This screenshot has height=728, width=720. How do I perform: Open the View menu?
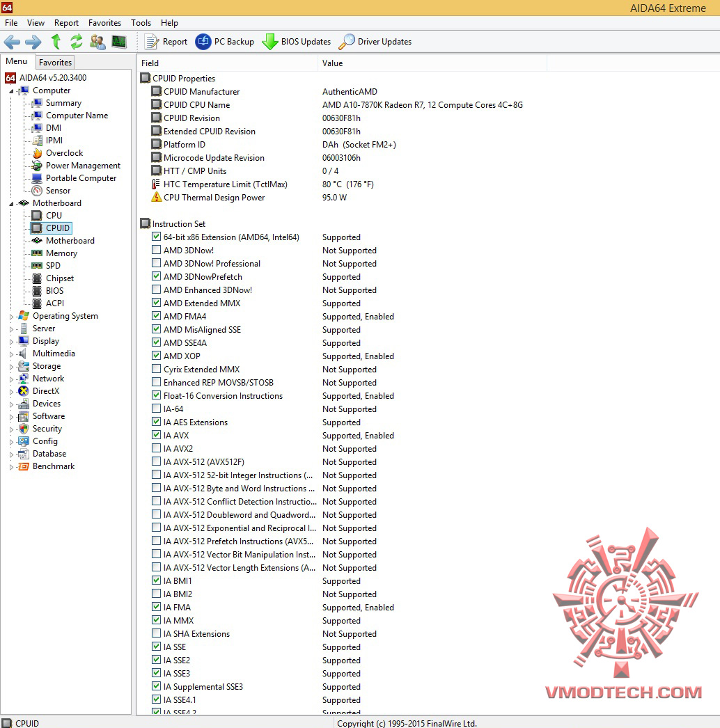pyautogui.click(x=36, y=23)
